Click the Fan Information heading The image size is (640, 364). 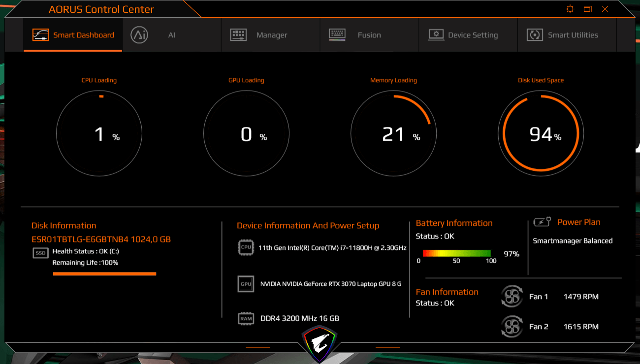point(447,292)
